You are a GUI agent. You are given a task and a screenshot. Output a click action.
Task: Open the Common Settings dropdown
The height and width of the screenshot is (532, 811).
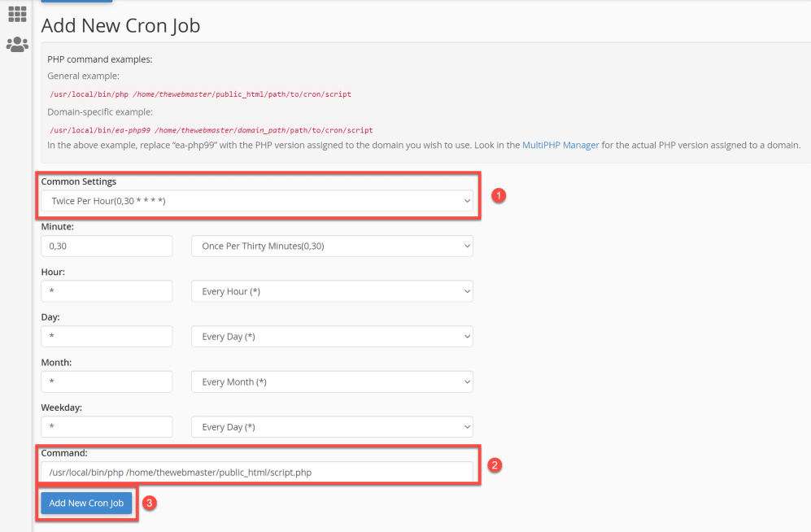[x=258, y=200]
